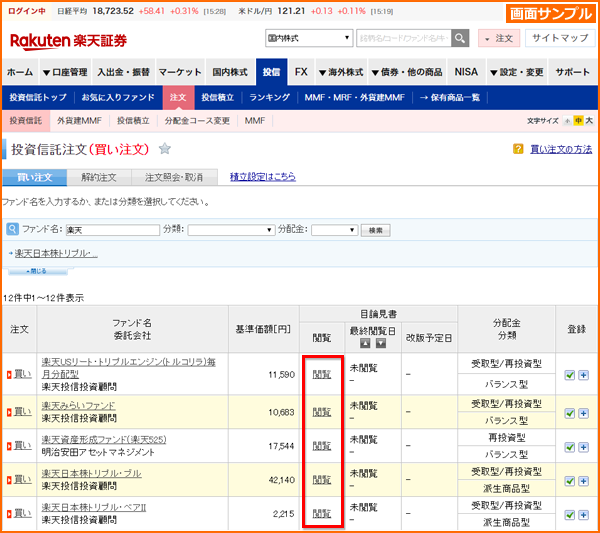The width and height of the screenshot is (600, 533).
Task: Click 買い for 楽天日本株トリプル・ベアII
Action: click(x=23, y=513)
